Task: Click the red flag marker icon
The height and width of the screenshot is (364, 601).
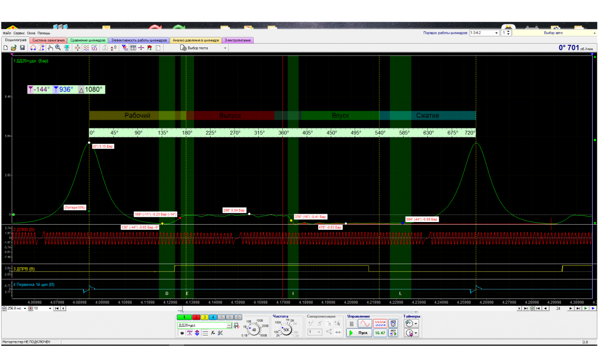Action: click(x=150, y=48)
